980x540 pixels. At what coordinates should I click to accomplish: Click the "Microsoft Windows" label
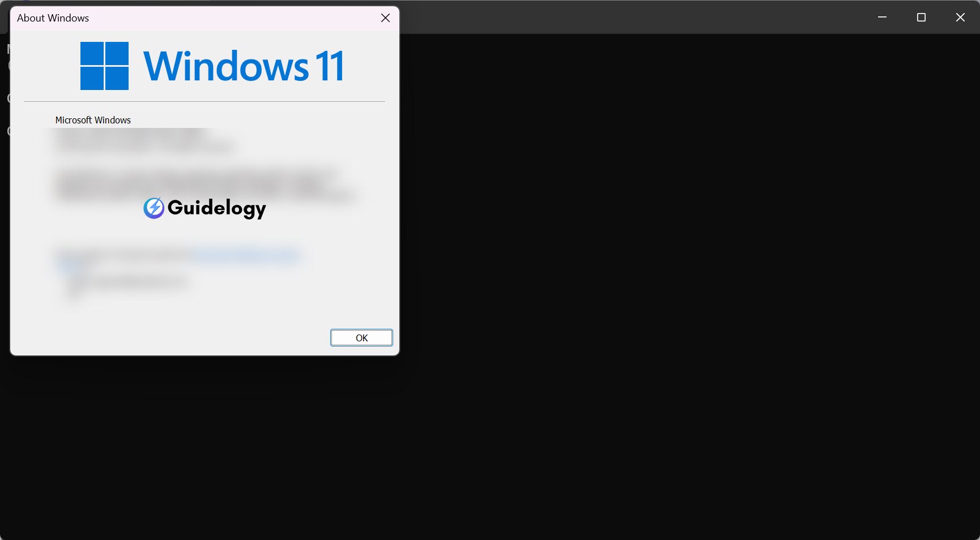(x=93, y=120)
